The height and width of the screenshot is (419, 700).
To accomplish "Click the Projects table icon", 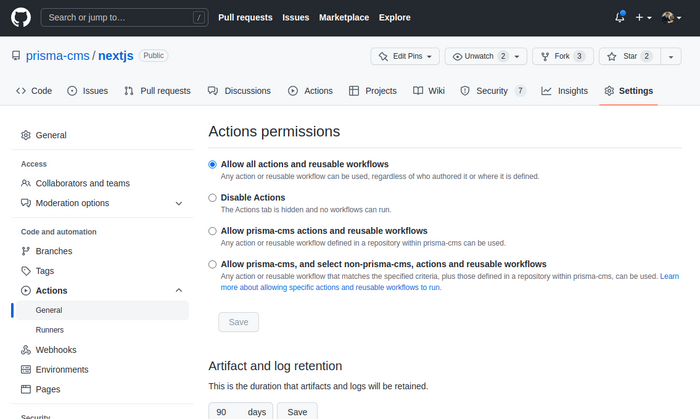I will (354, 91).
